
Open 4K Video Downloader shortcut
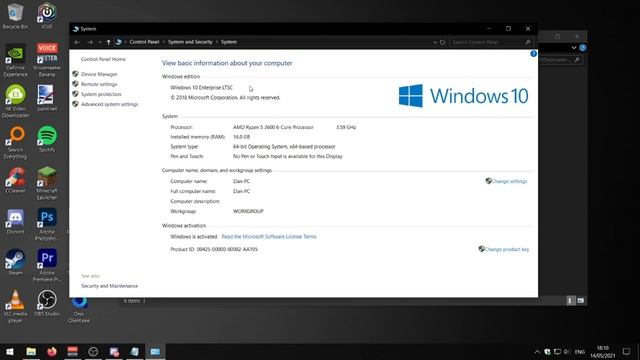pyautogui.click(x=16, y=102)
